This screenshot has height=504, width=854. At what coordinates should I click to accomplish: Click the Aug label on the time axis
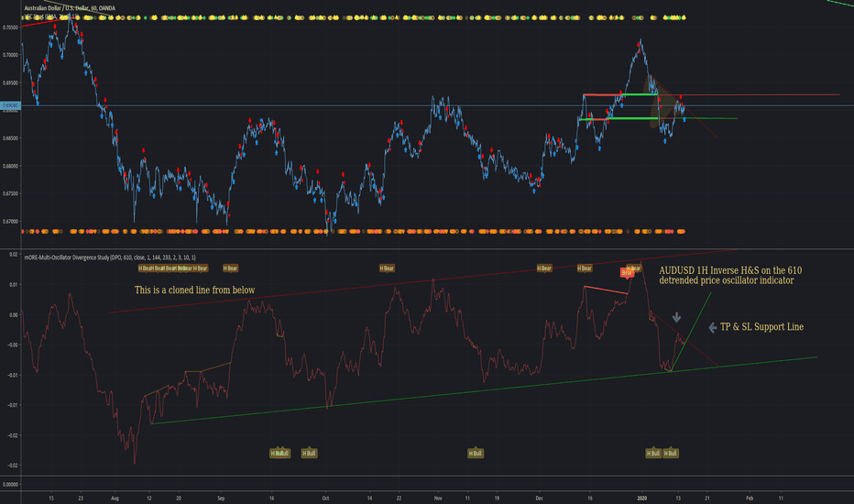pos(115,496)
